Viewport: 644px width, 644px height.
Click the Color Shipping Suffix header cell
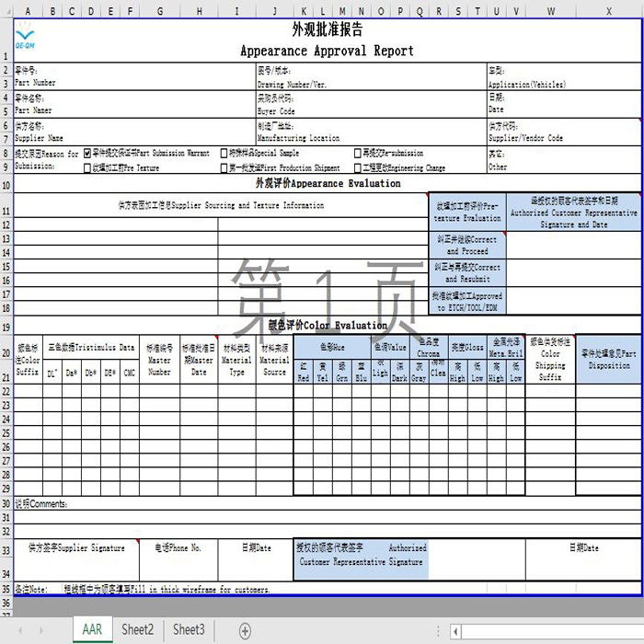[x=550, y=360]
